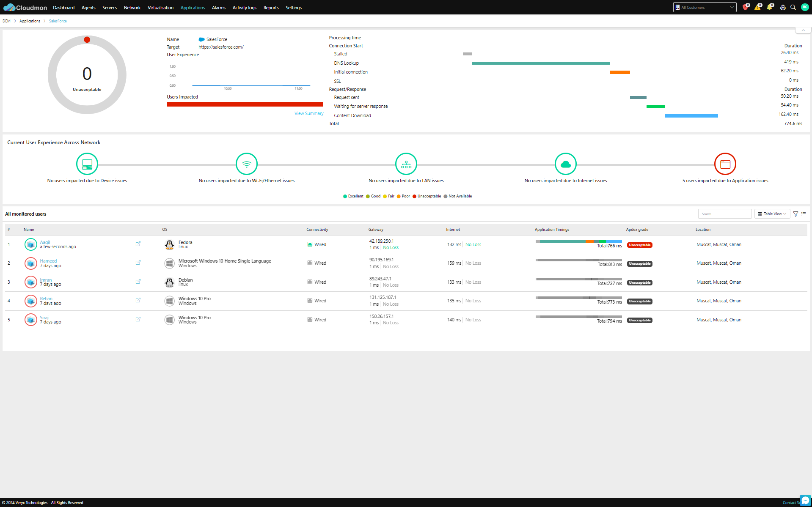The width and height of the screenshot is (812, 507).
Task: Click gateway IP 42.189.250.1
Action: 381,241
